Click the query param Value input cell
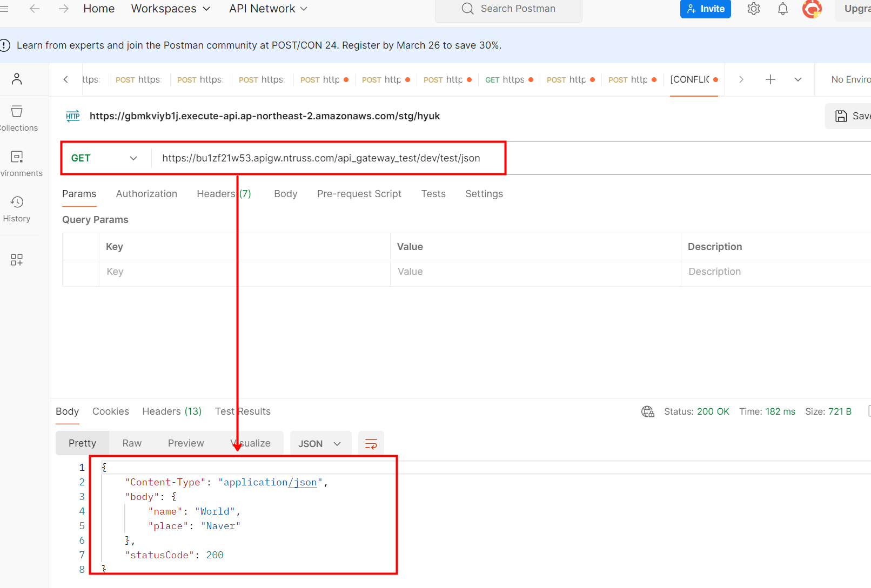Image resolution: width=871 pixels, height=588 pixels. (535, 272)
